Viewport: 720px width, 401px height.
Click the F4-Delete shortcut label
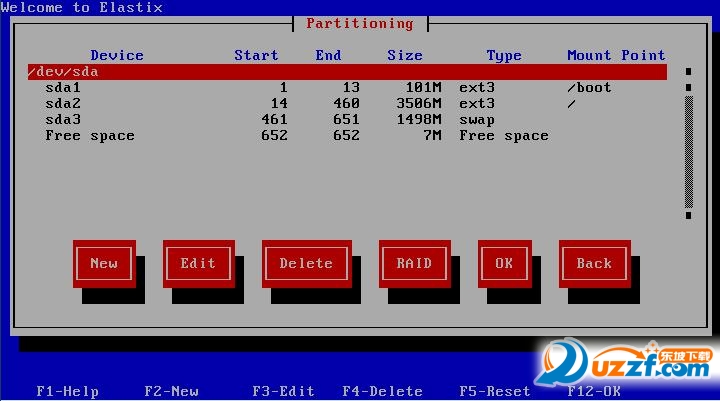[x=382, y=391]
